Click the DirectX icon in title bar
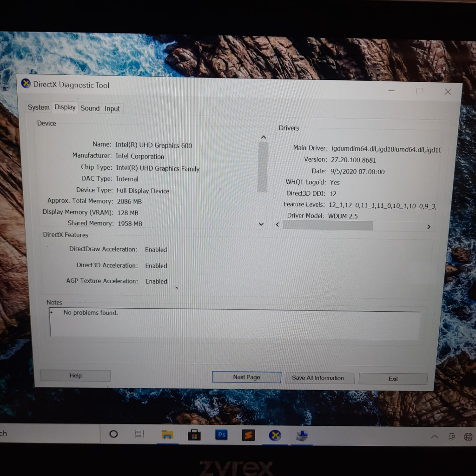 [26, 83]
